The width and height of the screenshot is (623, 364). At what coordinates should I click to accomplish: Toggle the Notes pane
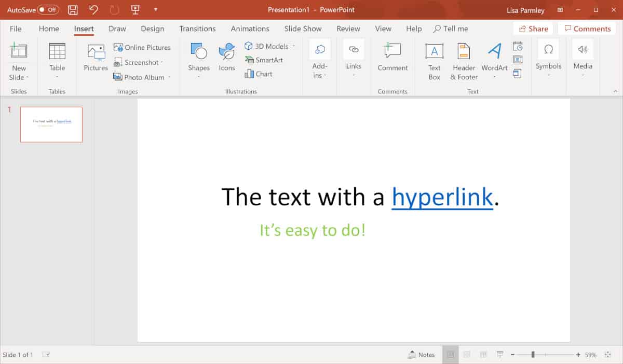click(x=422, y=354)
